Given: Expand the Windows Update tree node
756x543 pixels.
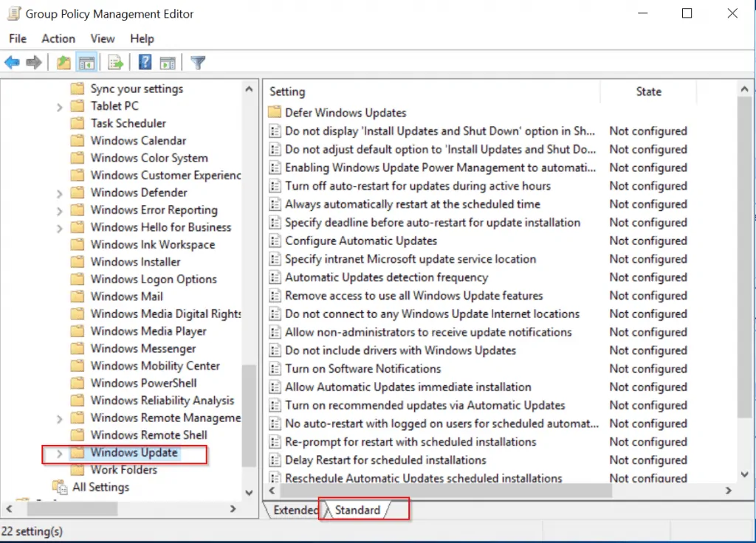Looking at the screenshot, I should (x=60, y=452).
